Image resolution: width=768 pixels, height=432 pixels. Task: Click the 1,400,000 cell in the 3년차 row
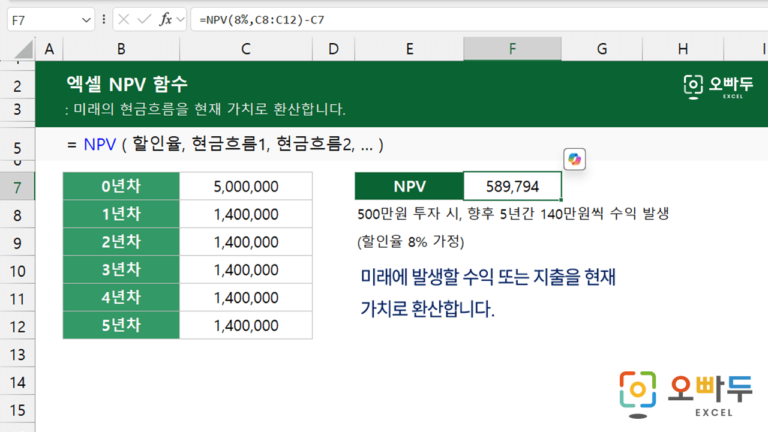point(246,270)
